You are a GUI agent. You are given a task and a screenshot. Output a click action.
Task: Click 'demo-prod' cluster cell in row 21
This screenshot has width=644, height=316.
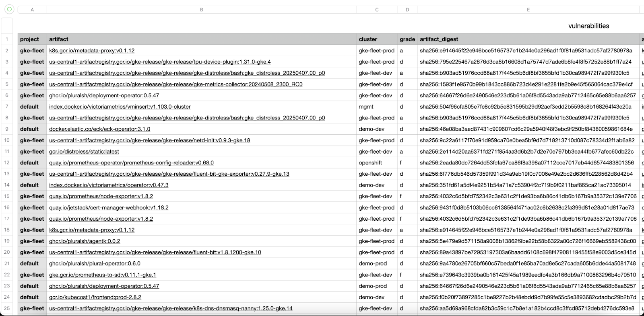[x=377, y=264]
